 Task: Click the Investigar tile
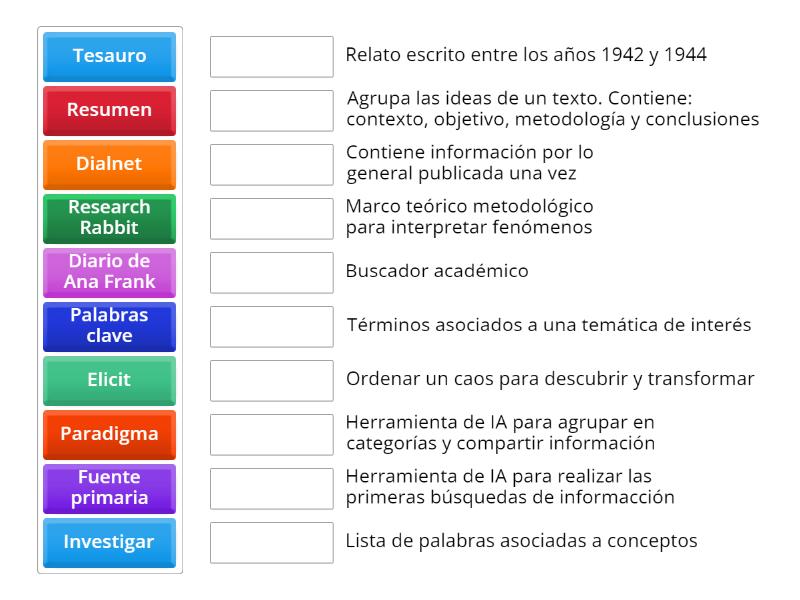click(x=108, y=542)
